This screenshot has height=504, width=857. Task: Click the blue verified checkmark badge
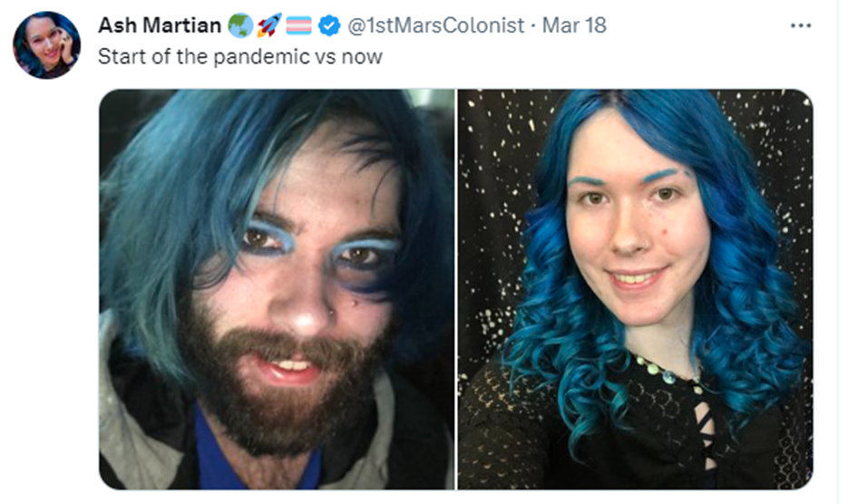tap(329, 25)
